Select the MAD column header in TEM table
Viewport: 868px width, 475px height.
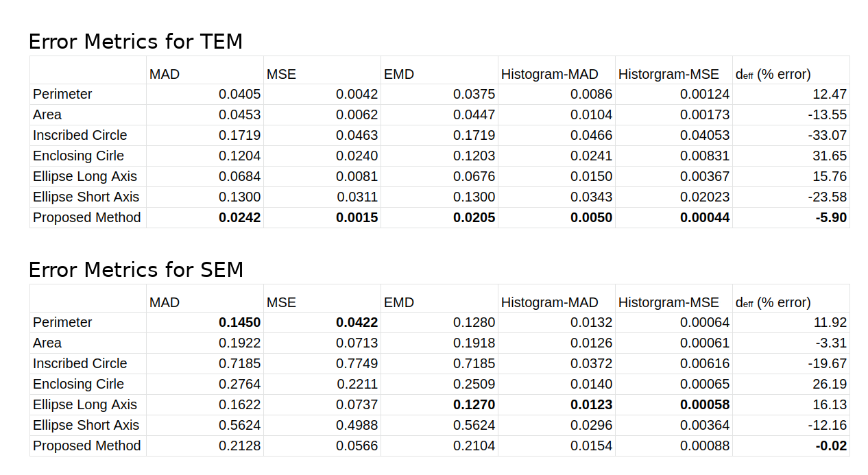[x=165, y=74]
